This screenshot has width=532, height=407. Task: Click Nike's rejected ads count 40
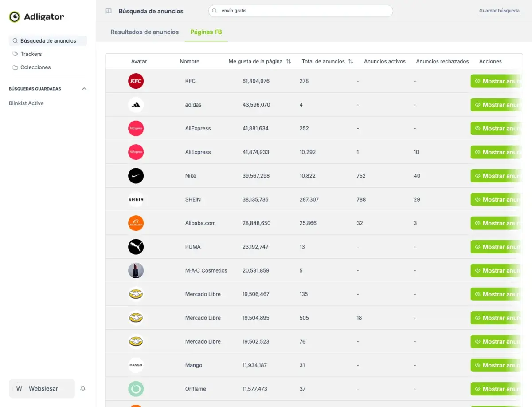[x=417, y=176]
